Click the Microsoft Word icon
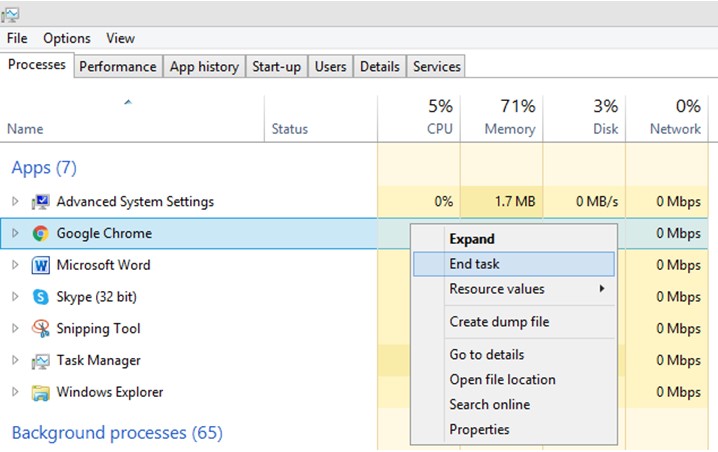Image resolution: width=718 pixels, height=452 pixels. click(x=40, y=265)
